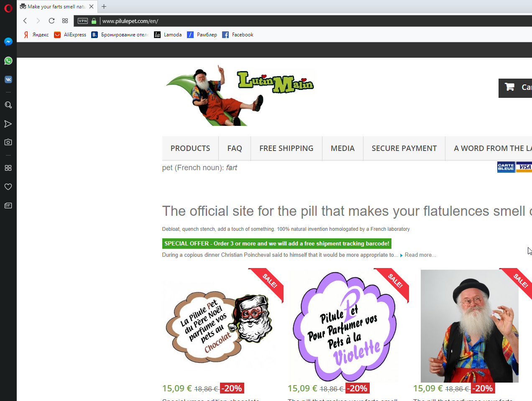
Task: Open the MEDIA menu item
Action: [x=343, y=148]
